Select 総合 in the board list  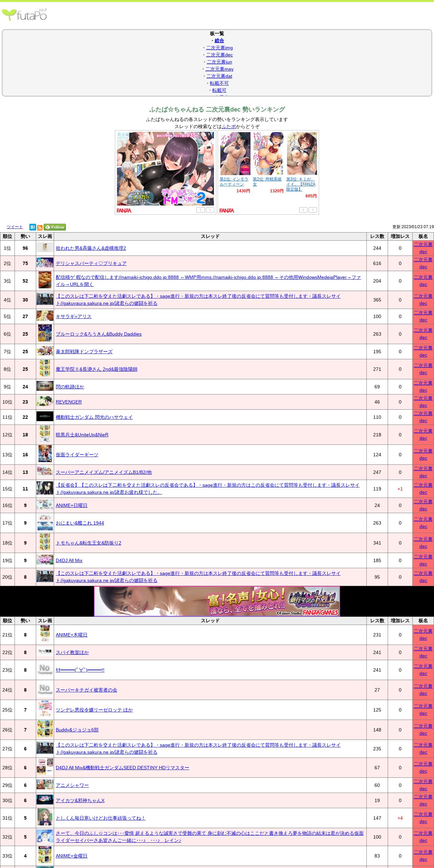219,41
